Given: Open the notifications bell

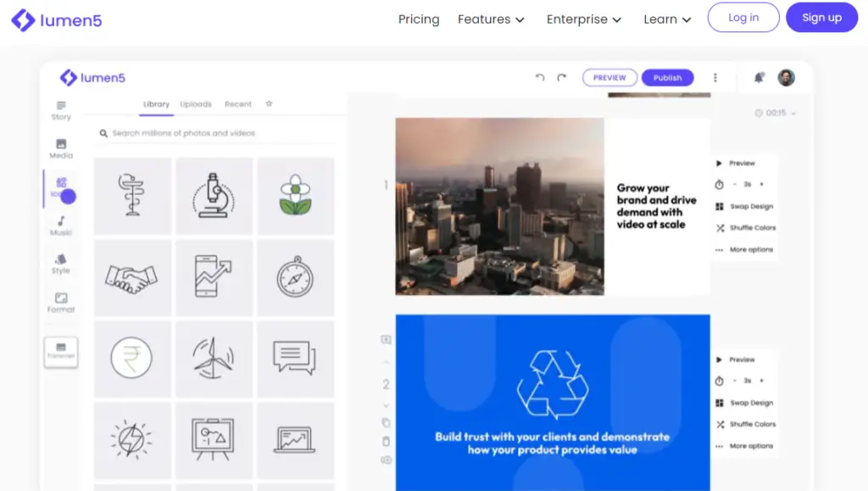Looking at the screenshot, I should [x=759, y=77].
